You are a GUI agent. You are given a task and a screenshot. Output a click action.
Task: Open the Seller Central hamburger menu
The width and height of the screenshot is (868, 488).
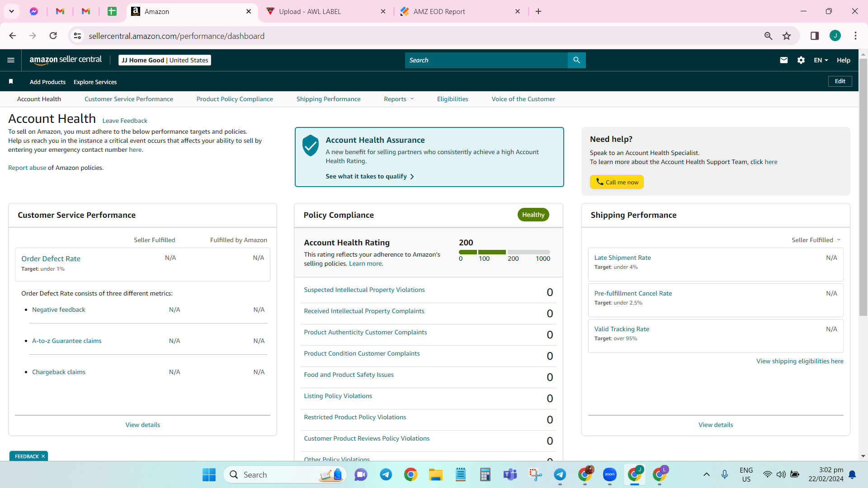(11, 60)
